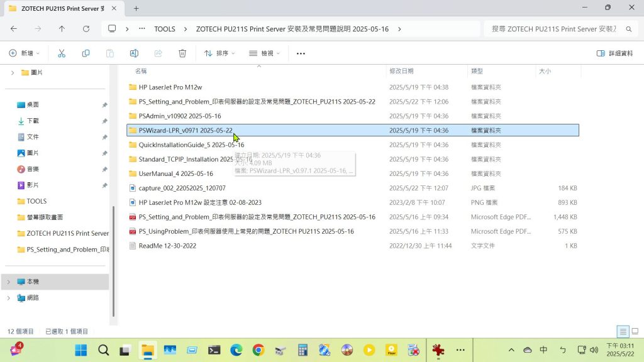Sort by the Date modified column header
This screenshot has height=362, width=644.
point(401,71)
